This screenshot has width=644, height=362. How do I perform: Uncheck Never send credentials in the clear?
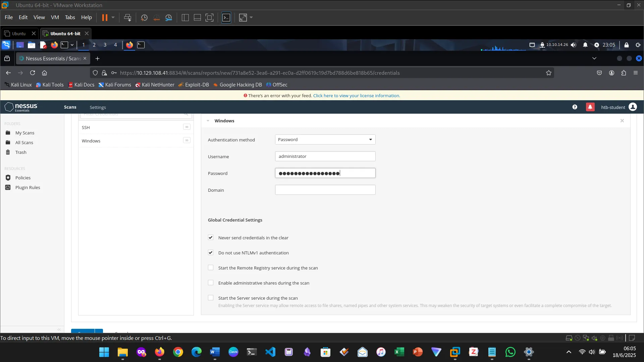(211, 237)
